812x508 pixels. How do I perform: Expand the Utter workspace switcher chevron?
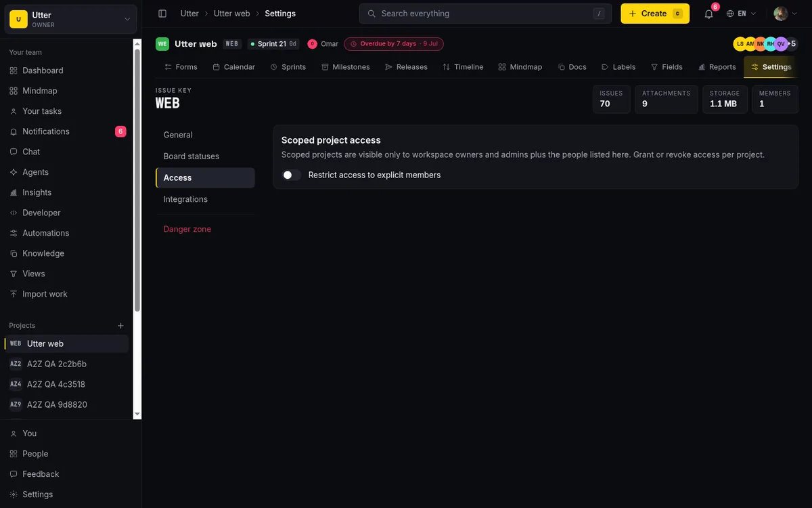coord(127,20)
